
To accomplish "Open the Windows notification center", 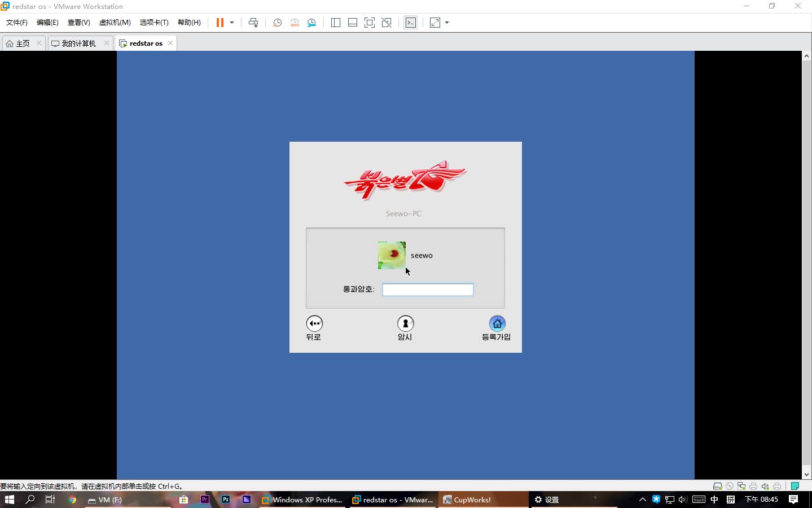I will click(x=793, y=500).
